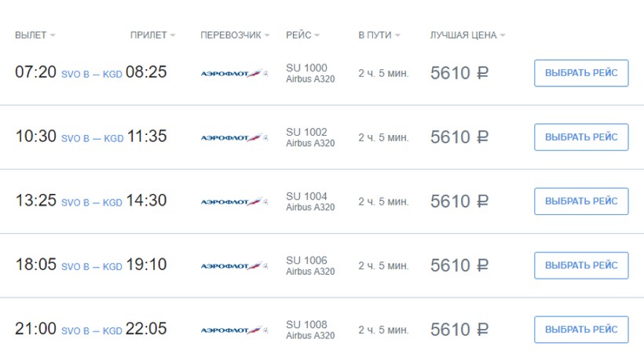This screenshot has width=644, height=354.
Task: Select the 13:25 departure via ВЫБРАТЬ РЕЙС
Action: click(581, 201)
